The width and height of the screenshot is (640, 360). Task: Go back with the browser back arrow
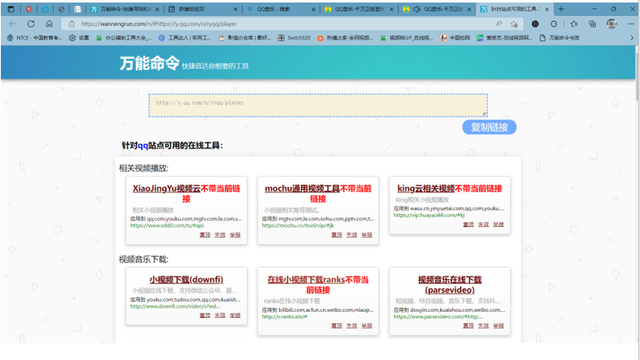coord(12,24)
